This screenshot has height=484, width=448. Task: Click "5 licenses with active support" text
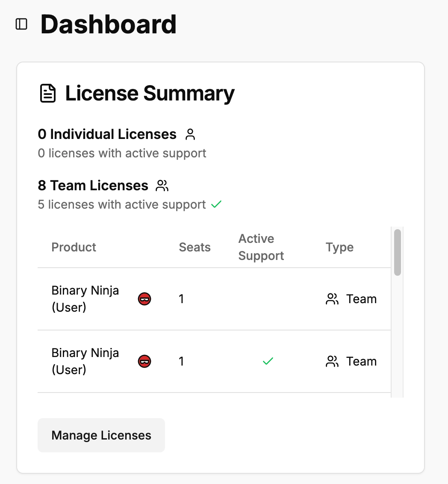click(x=121, y=204)
